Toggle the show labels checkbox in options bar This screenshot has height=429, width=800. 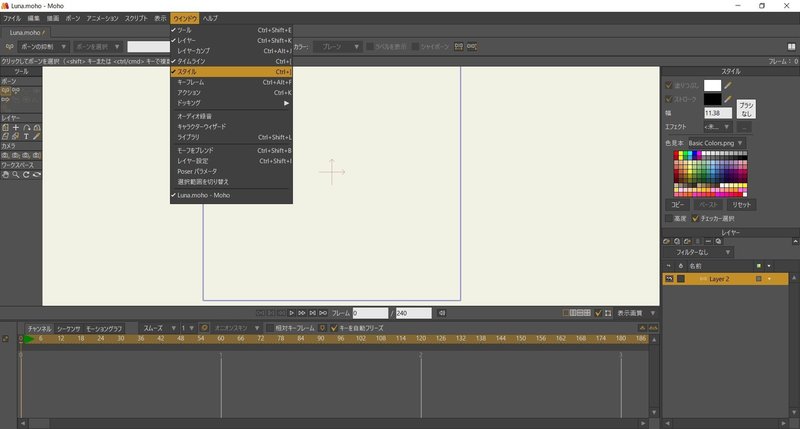[370, 46]
